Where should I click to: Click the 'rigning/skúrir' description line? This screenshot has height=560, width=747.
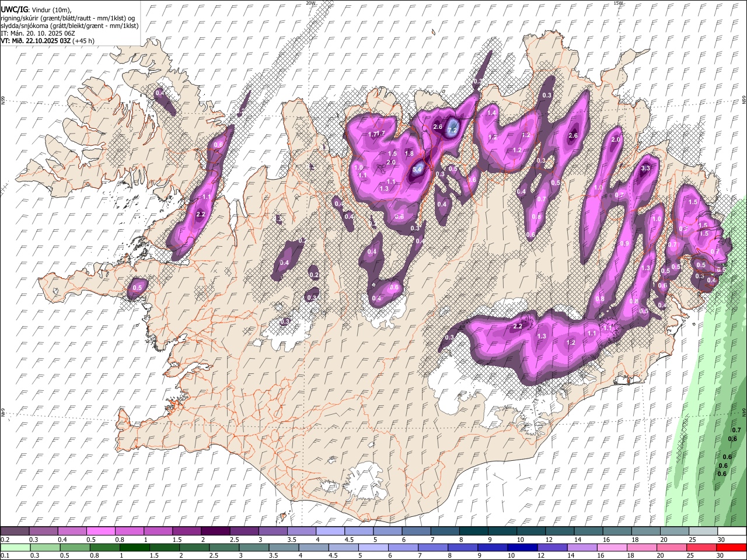68,18
